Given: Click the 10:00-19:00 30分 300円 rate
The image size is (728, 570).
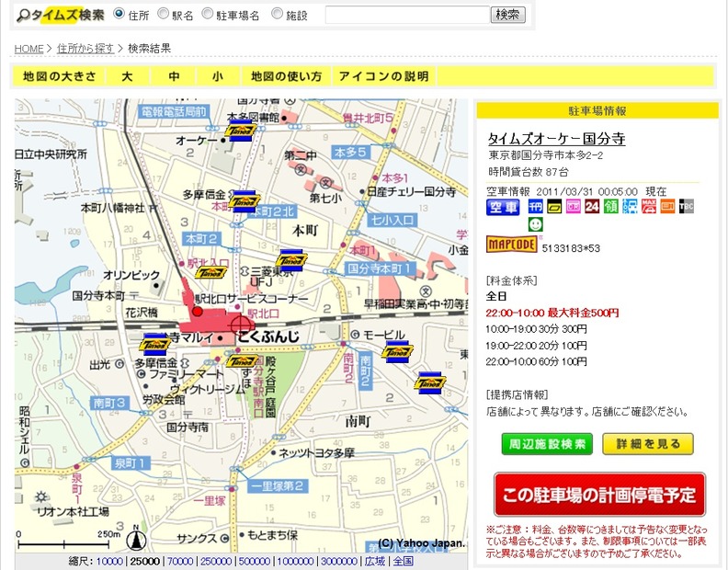Looking at the screenshot, I should tap(536, 329).
